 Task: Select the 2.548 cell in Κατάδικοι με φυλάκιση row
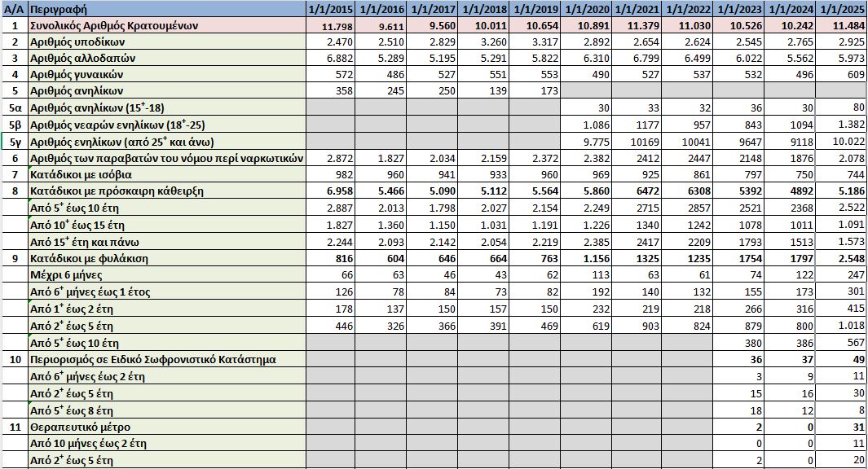point(840,259)
